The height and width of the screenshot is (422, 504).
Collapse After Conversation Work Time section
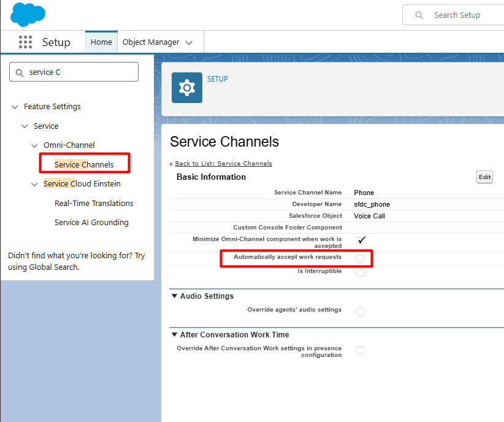(174, 334)
